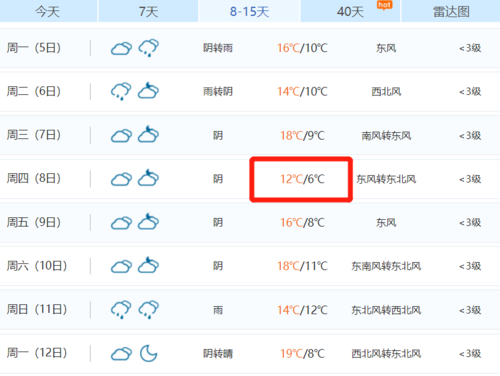Click the 周日 (11日) row label
This screenshot has height=376, width=500.
tap(37, 309)
